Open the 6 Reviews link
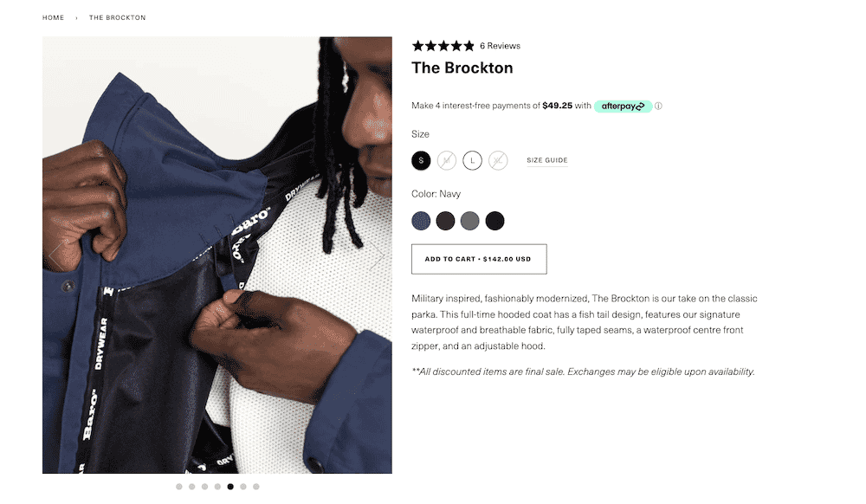Image resolution: width=866 pixels, height=504 pixels. tap(500, 46)
